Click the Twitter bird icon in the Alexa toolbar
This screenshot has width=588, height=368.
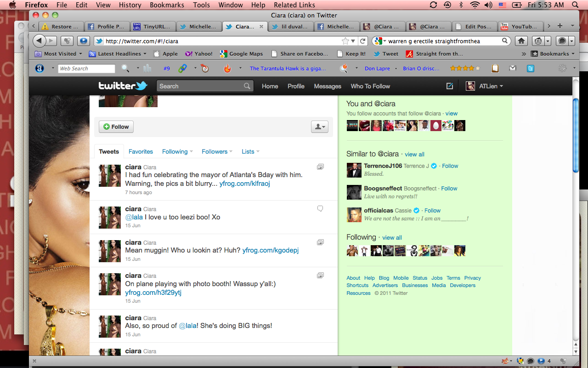click(x=531, y=69)
